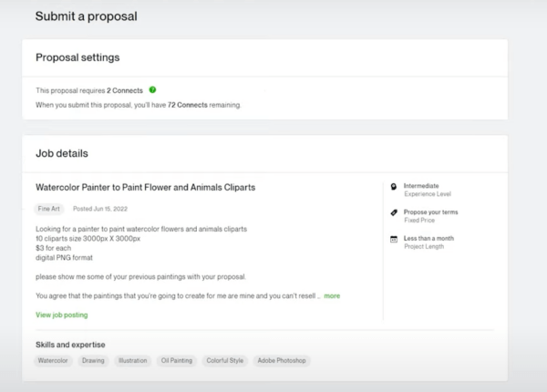Click the green Connects help question icon
The width and height of the screenshot is (547, 392).
point(152,90)
